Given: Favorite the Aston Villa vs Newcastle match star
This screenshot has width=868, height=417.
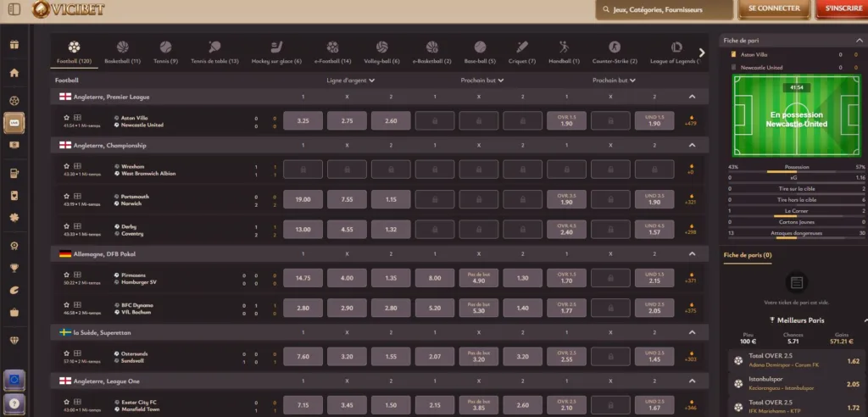Looking at the screenshot, I should [x=67, y=118].
